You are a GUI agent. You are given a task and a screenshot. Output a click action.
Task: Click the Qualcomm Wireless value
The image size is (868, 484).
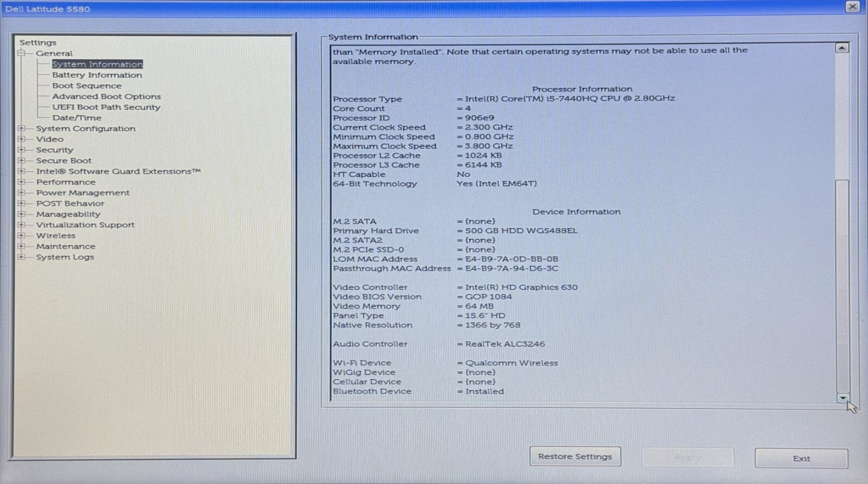click(x=511, y=363)
